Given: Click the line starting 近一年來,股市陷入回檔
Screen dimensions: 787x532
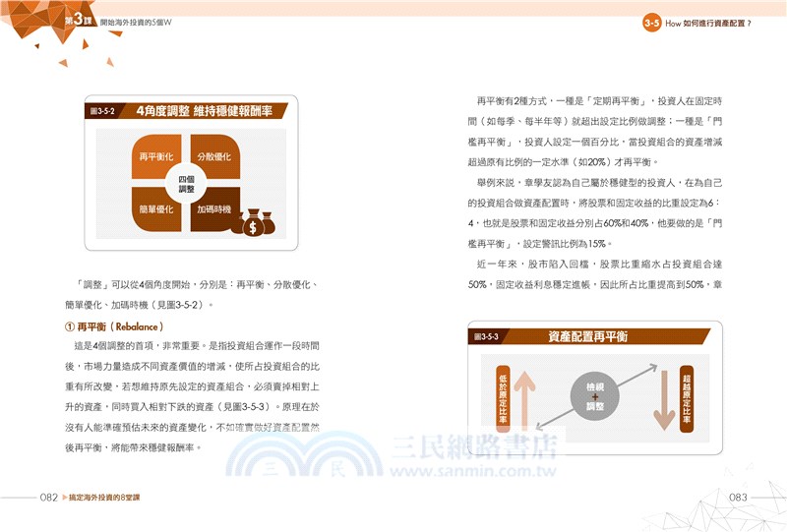Looking at the screenshot, I should tap(599, 264).
